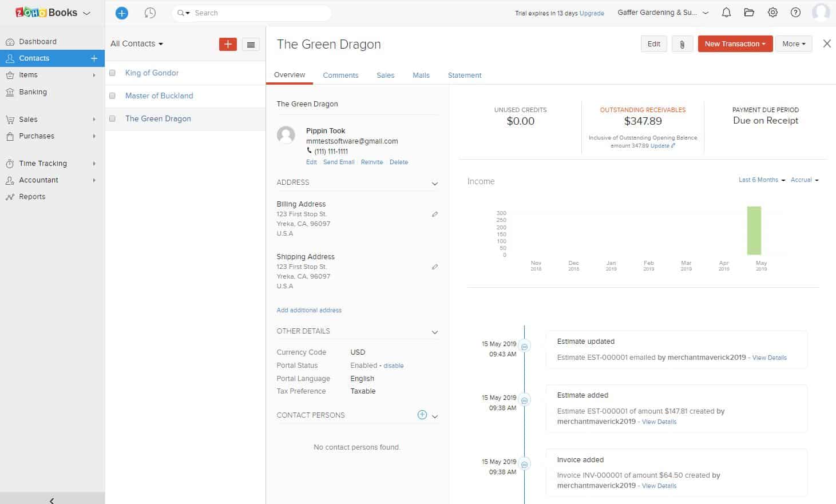Click Send Email link for Pippin Took
This screenshot has height=504, width=836.
click(x=339, y=162)
